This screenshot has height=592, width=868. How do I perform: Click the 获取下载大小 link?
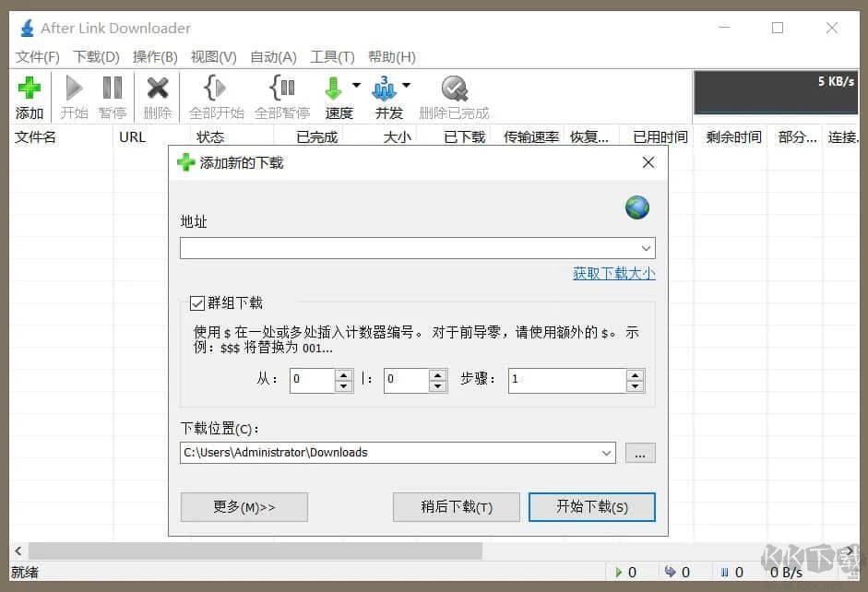coord(613,273)
